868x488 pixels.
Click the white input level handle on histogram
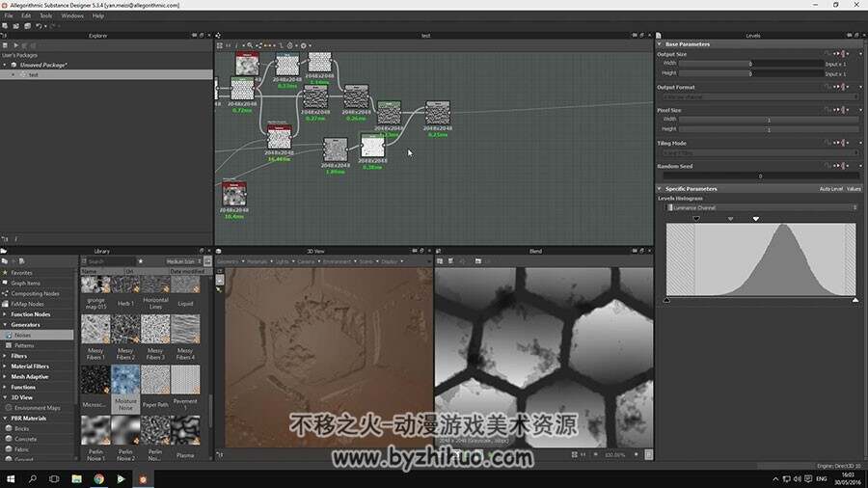(x=755, y=219)
